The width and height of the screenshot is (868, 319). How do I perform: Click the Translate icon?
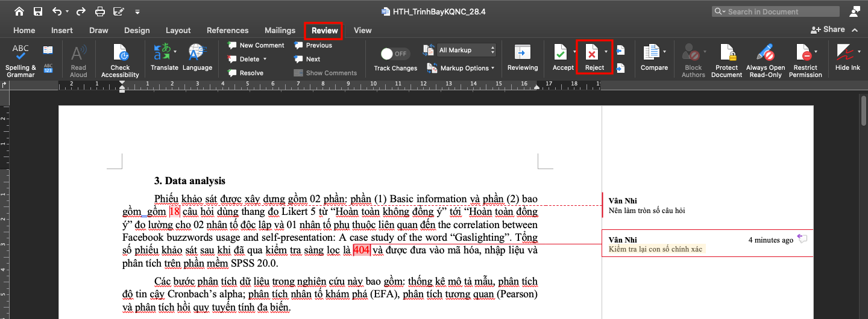162,52
